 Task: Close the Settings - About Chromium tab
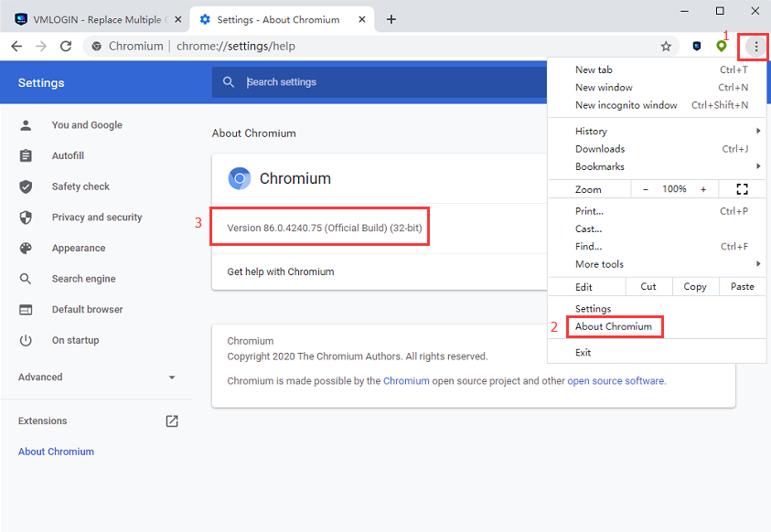(362, 19)
